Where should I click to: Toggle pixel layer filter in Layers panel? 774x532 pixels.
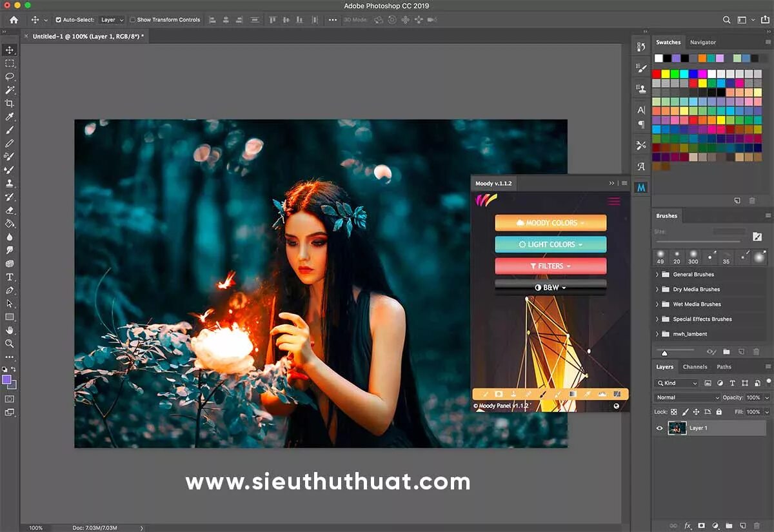pyautogui.click(x=708, y=383)
